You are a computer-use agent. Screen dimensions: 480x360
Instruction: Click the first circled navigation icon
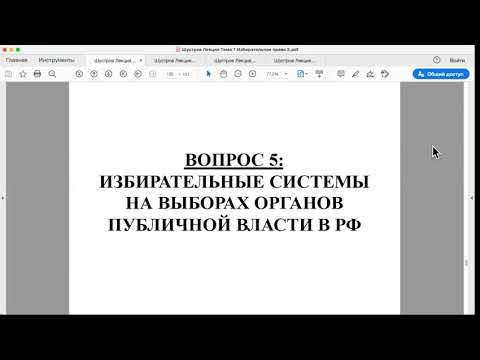[79, 74]
